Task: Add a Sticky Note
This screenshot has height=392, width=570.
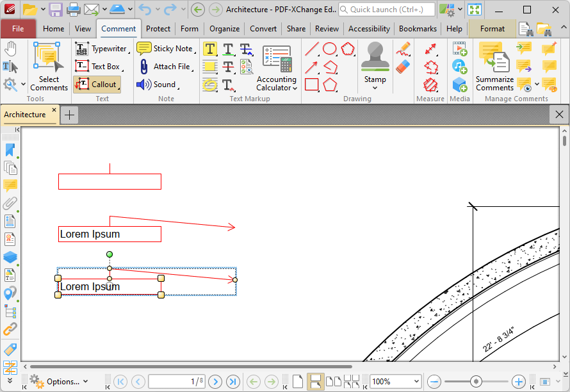Action: 166,49
